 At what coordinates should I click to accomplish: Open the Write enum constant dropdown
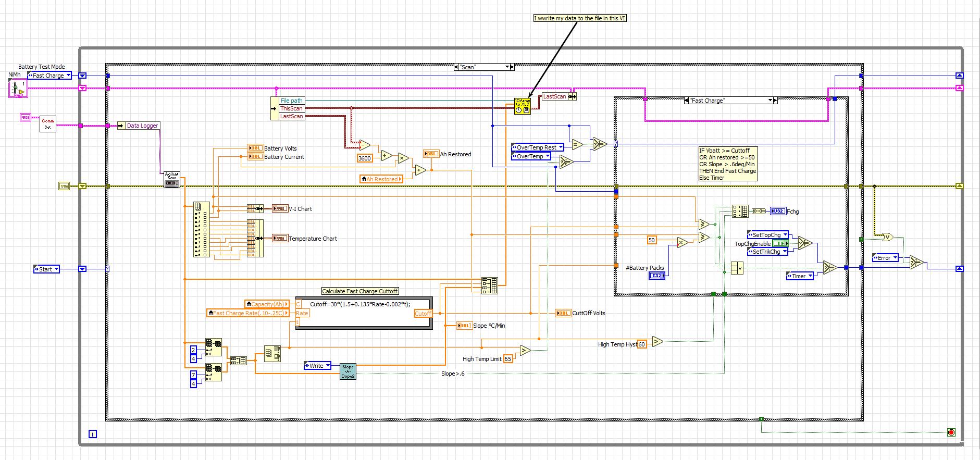pos(317,366)
